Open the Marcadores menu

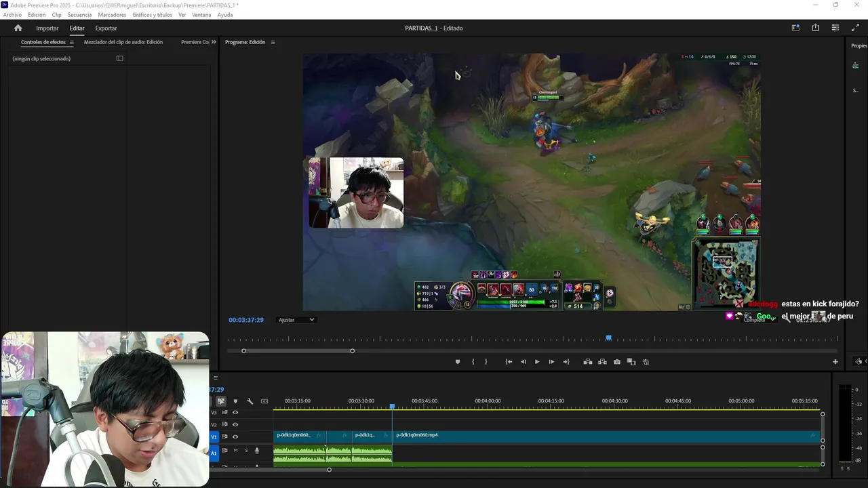[112, 15]
